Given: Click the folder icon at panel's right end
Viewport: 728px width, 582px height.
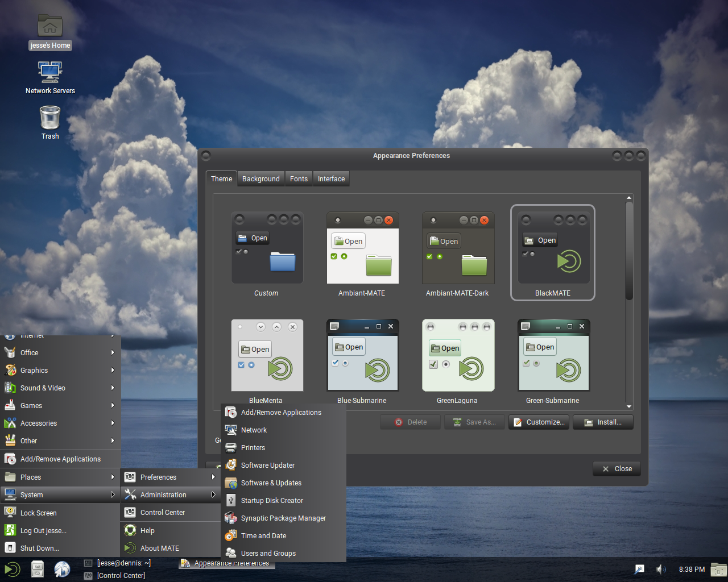Looking at the screenshot, I should 719,569.
